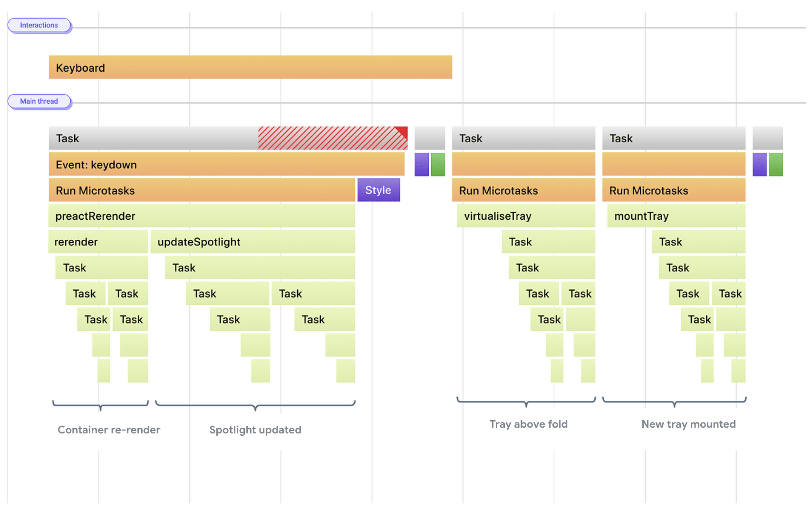
Task: Click the red-striped region of the first Task
Action: pos(328,138)
